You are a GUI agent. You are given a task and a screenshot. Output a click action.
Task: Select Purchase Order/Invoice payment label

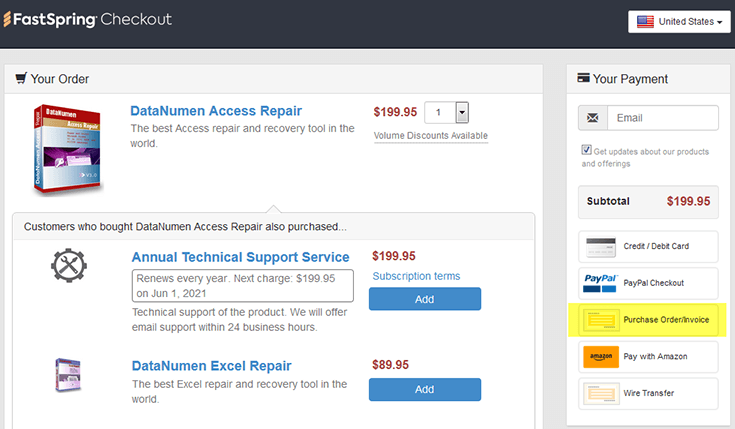[666, 320]
